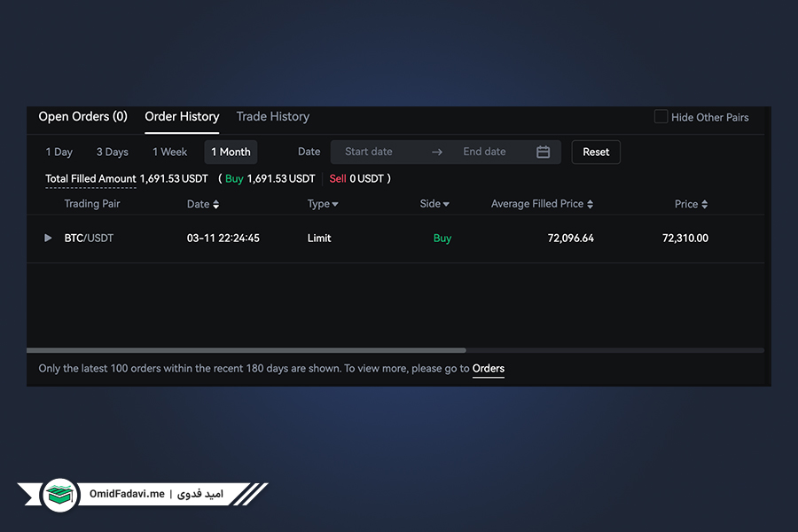Enable the Hide Other Pairs checkbox

[661, 116]
